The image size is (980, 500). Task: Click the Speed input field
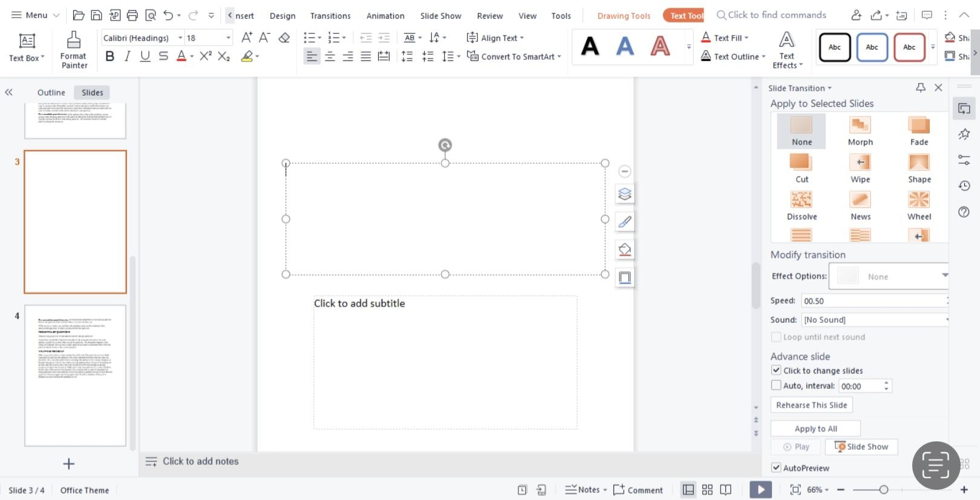(874, 300)
